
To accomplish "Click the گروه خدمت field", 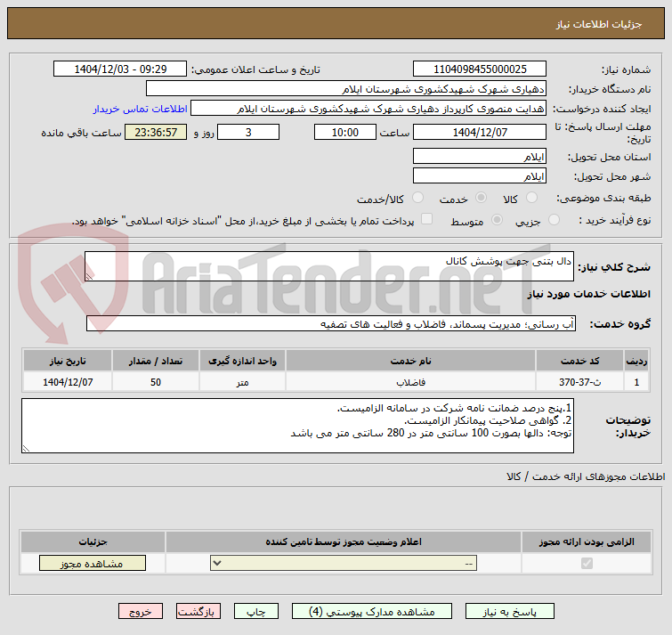I will [331, 323].
